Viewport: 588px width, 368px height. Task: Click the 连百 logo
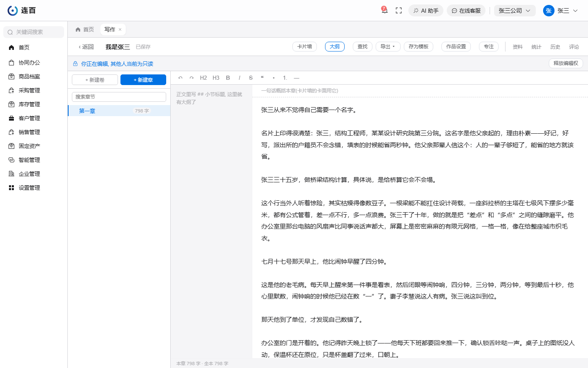click(x=22, y=11)
